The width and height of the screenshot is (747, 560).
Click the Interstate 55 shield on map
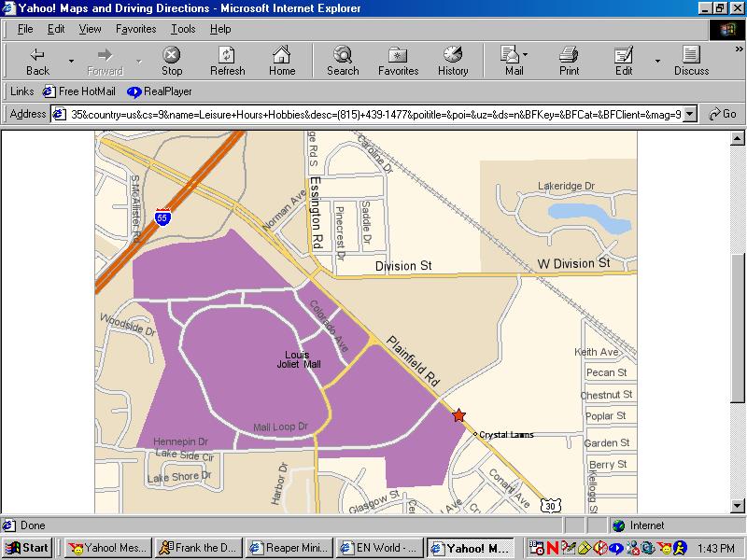[162, 217]
